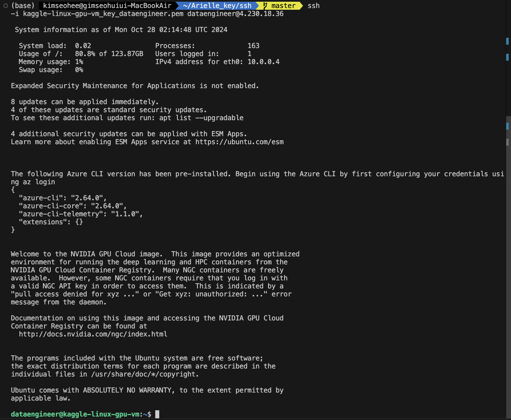Click the ~/Arielle_key/ssh path segment

point(217,6)
